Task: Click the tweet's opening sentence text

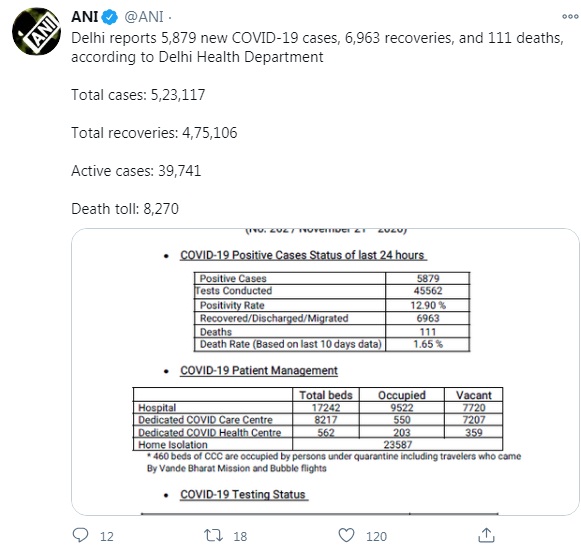Action: pyautogui.click(x=317, y=47)
